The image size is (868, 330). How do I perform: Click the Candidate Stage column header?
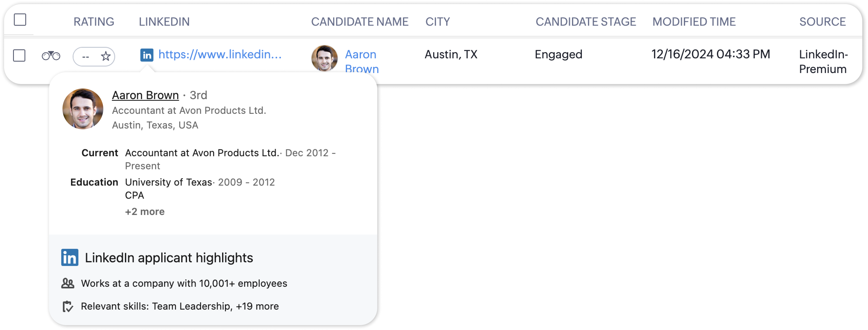click(x=586, y=22)
